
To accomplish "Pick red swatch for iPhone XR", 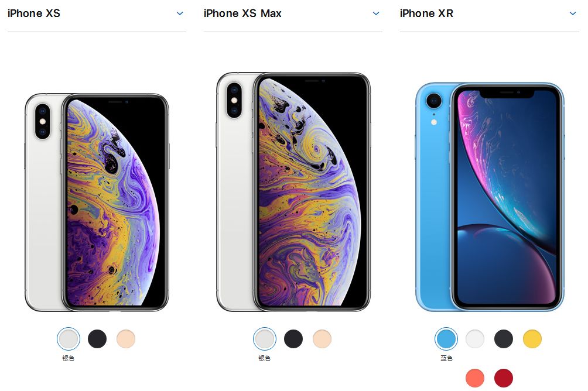I will (x=504, y=378).
